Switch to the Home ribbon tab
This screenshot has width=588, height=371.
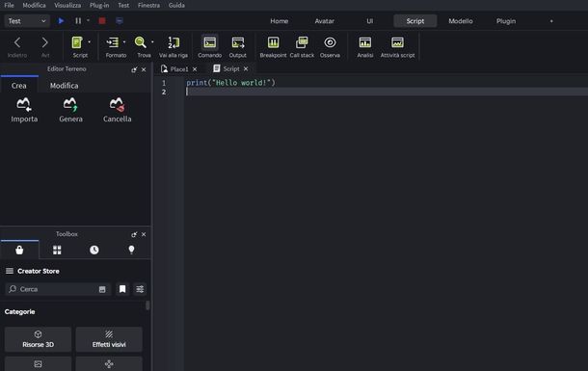point(280,21)
